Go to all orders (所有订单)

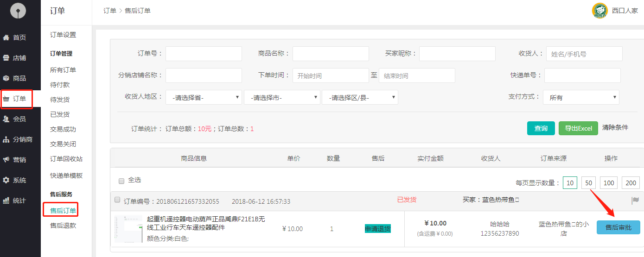point(63,70)
